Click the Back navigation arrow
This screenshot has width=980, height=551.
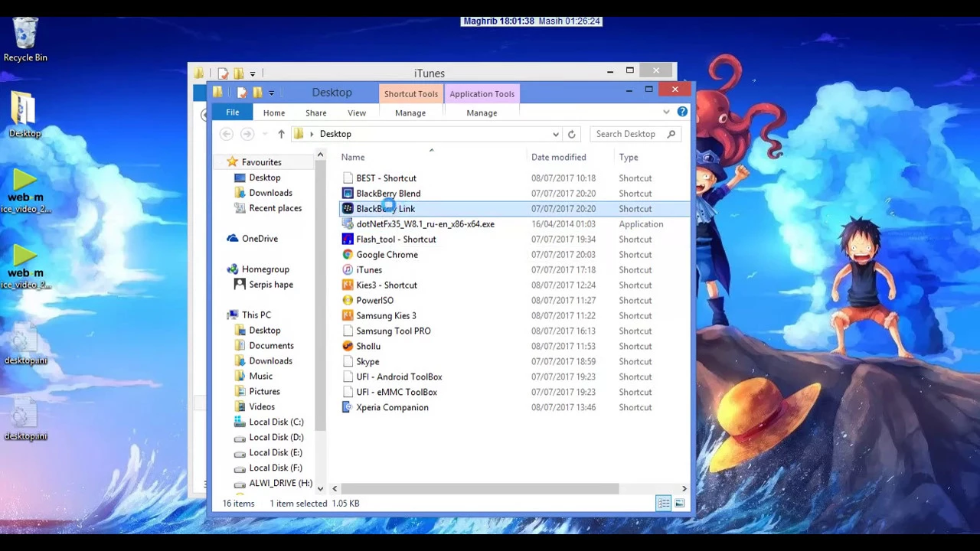point(226,134)
